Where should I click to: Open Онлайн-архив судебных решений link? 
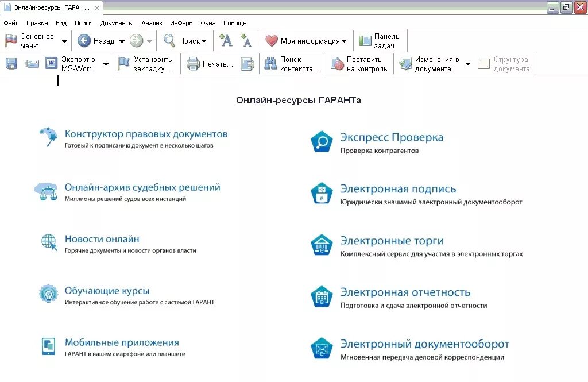pos(142,187)
